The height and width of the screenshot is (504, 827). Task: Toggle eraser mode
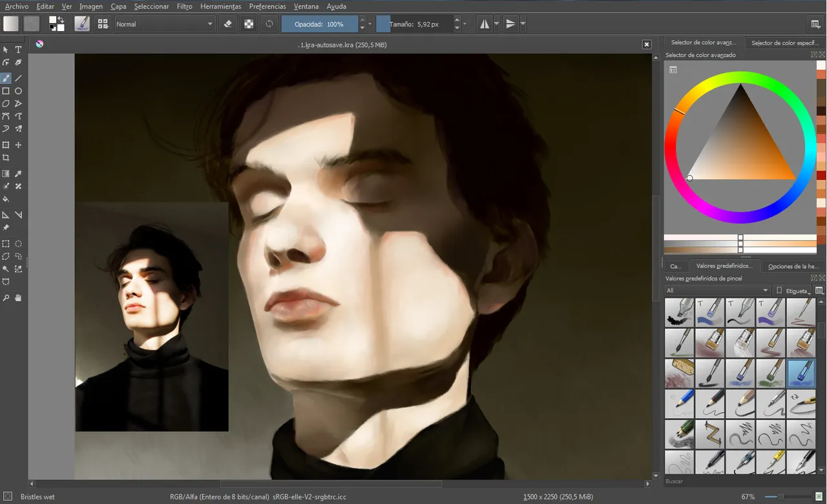227,24
